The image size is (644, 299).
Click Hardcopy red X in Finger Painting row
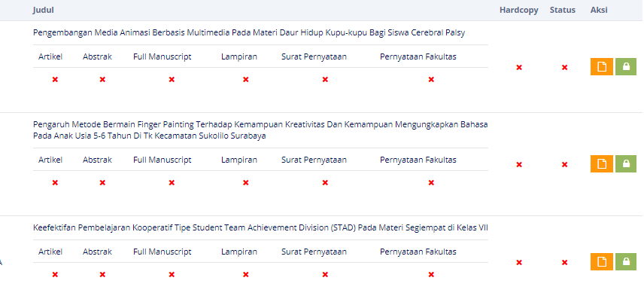pos(519,164)
